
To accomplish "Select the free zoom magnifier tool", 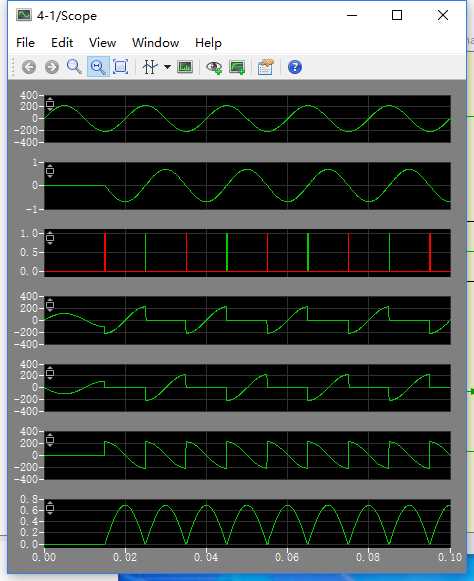I will click(x=74, y=67).
